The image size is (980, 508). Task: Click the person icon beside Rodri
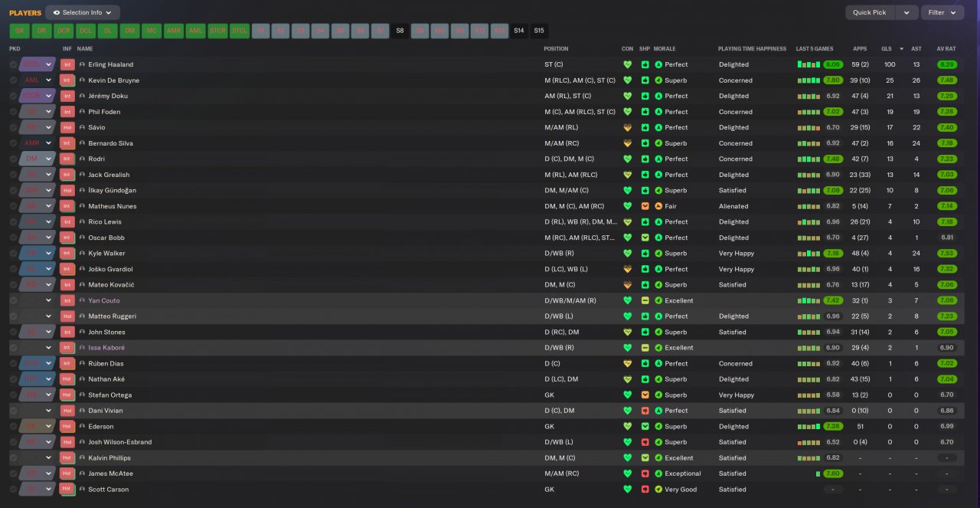click(82, 159)
